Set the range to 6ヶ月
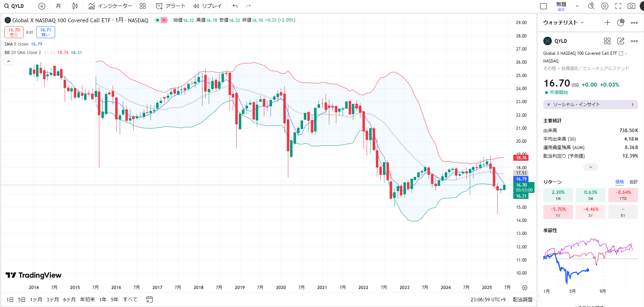The image size is (644, 307). (70, 300)
